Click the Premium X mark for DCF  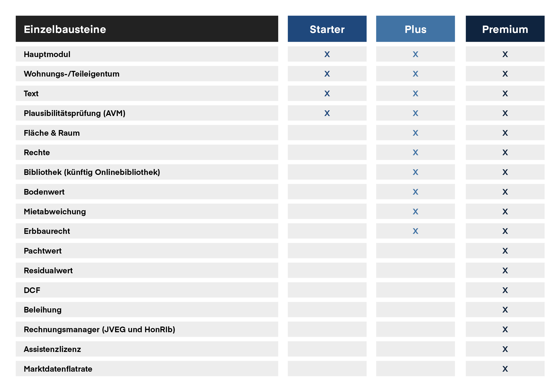tap(505, 290)
